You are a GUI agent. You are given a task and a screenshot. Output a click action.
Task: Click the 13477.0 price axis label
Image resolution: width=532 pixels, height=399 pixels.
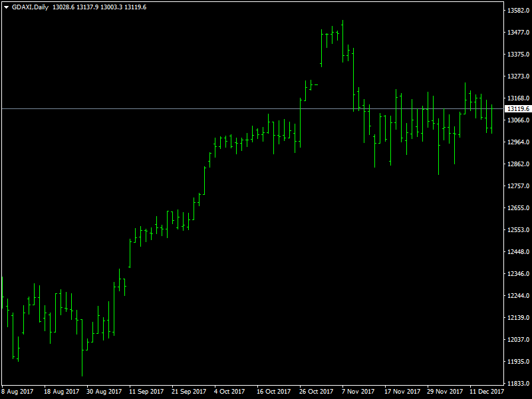518,33
